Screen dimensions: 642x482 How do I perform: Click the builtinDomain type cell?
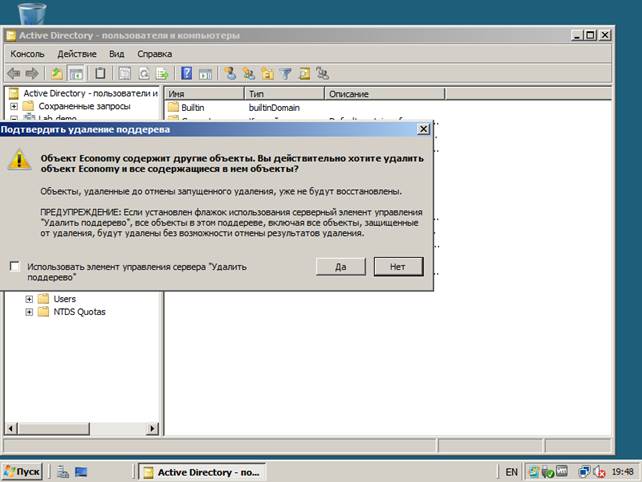[274, 108]
